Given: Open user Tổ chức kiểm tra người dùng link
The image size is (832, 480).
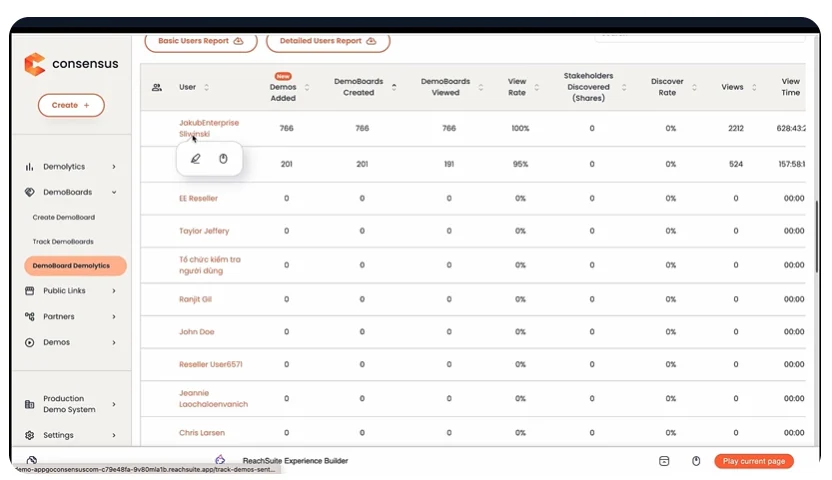Looking at the screenshot, I should (210, 265).
